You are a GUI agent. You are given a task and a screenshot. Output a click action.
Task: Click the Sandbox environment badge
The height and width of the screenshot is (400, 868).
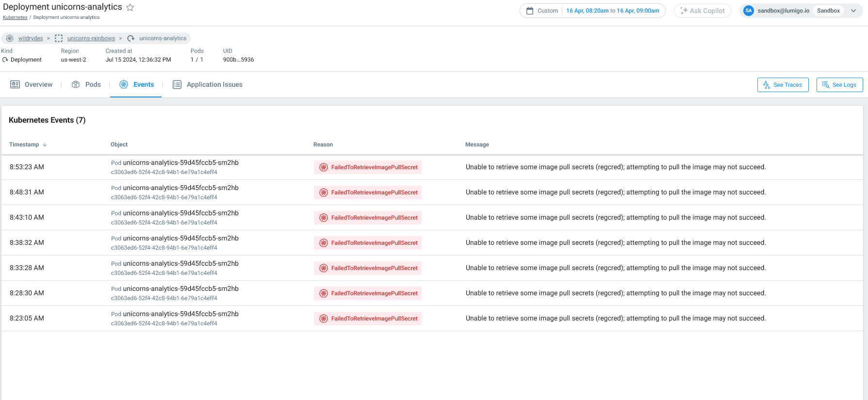click(x=828, y=11)
